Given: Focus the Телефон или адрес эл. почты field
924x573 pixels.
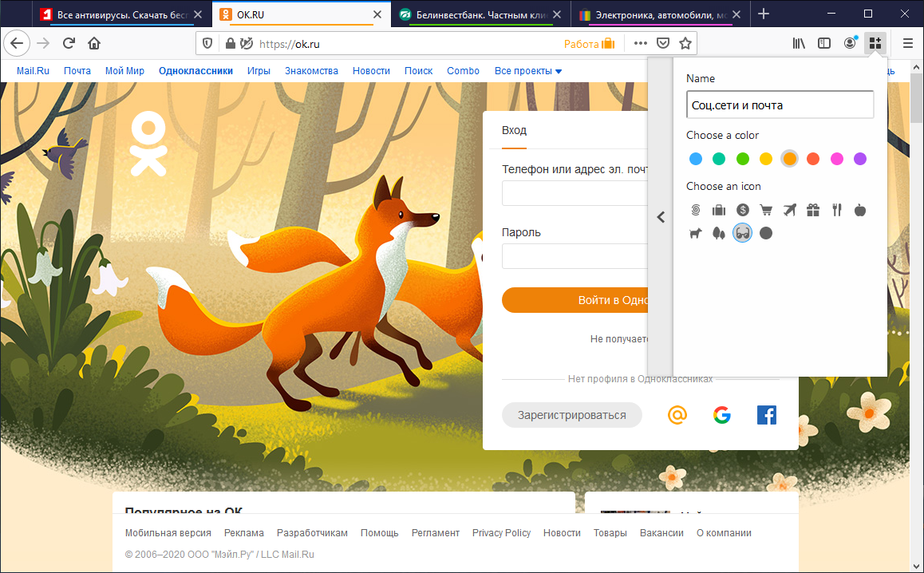Looking at the screenshot, I should click(x=575, y=193).
